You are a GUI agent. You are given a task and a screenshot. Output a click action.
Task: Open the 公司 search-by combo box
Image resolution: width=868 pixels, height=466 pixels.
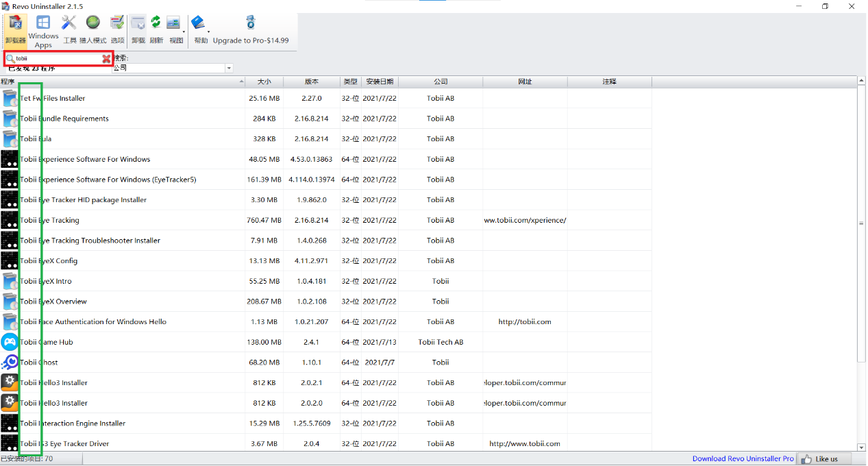[172, 68]
